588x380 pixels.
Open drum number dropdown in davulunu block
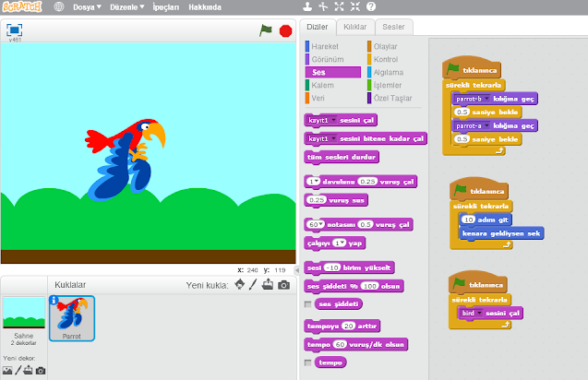point(314,182)
